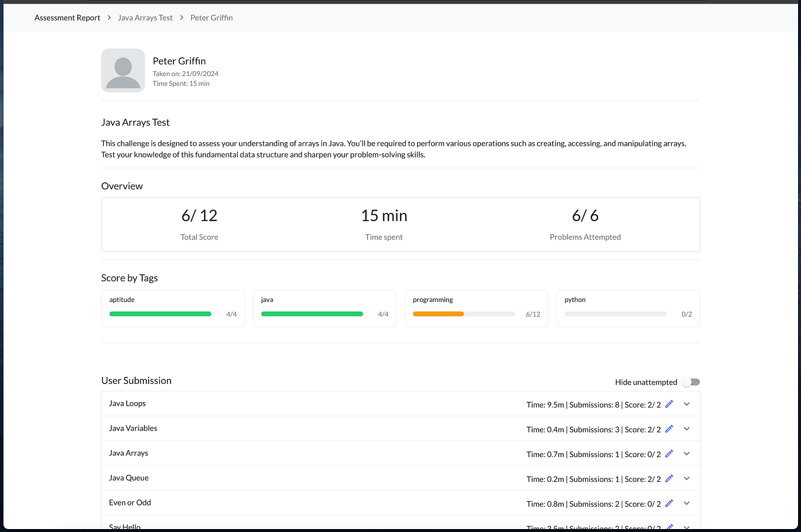The width and height of the screenshot is (801, 532).
Task: Edit the Even or Odd score
Action: [x=669, y=503]
